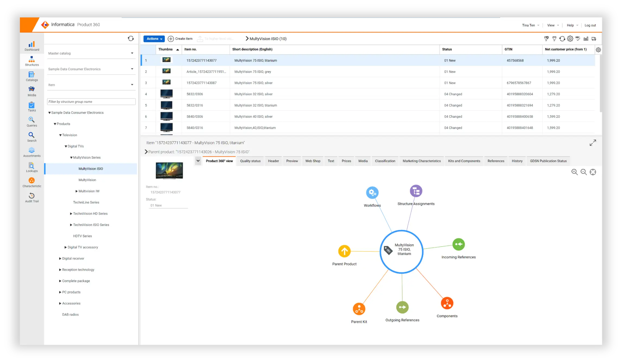The height and width of the screenshot is (364, 623).
Task: Switch to the Prices tab
Action: pos(346,161)
